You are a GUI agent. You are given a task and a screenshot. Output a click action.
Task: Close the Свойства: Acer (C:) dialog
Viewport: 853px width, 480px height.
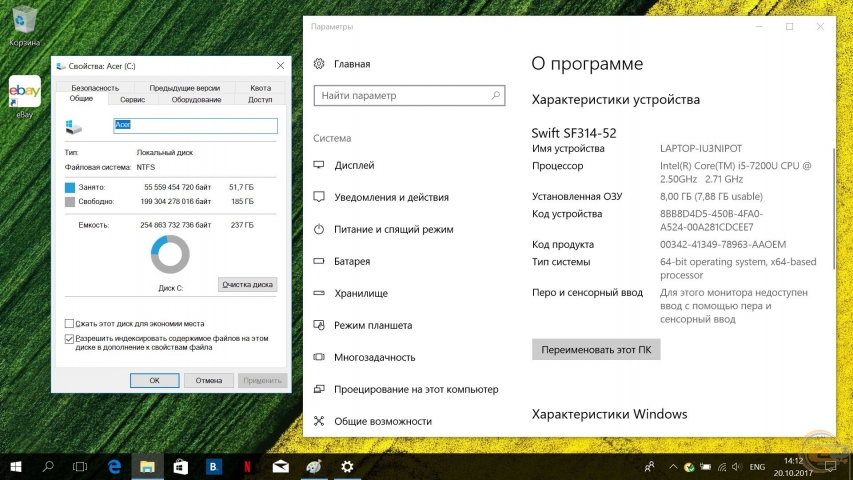(280, 66)
